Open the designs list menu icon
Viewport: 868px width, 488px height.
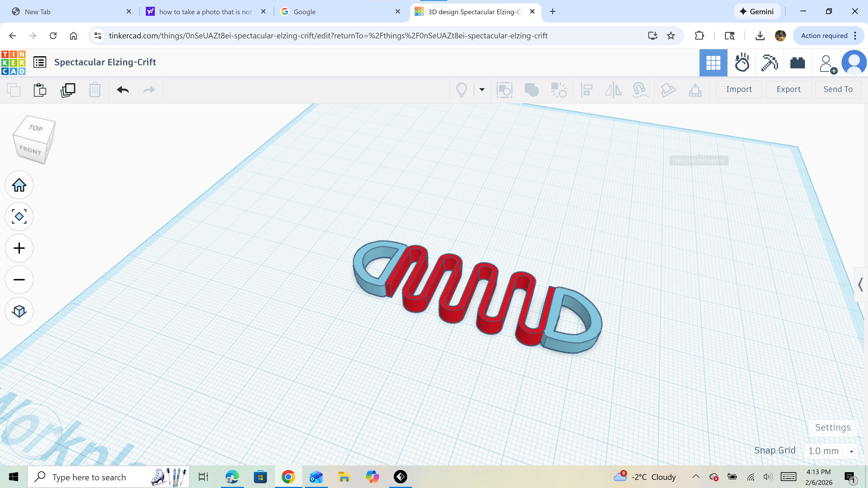pyautogui.click(x=40, y=62)
